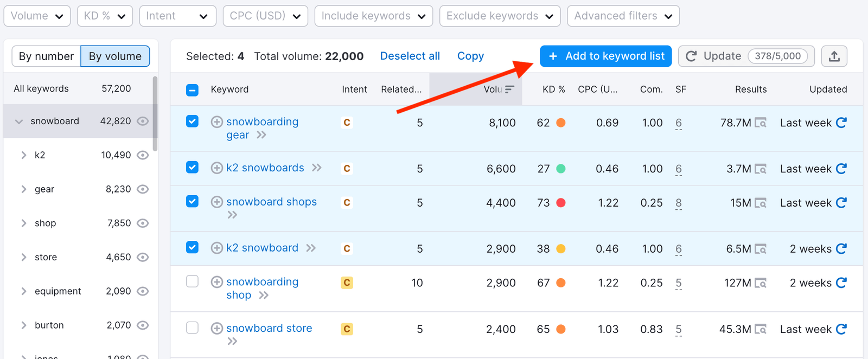Open the Intent filter dropdown
Screen dimensions: 868x359
[177, 16]
